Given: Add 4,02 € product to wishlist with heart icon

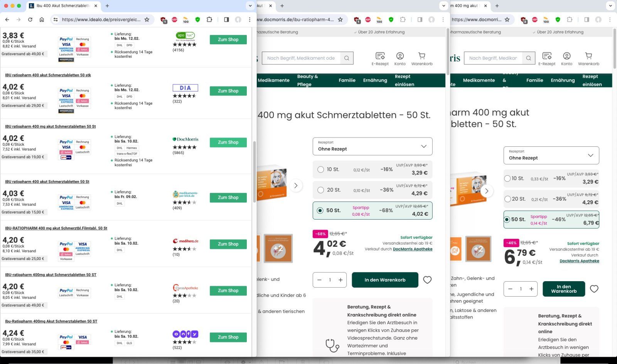Looking at the screenshot, I should click(x=427, y=280).
